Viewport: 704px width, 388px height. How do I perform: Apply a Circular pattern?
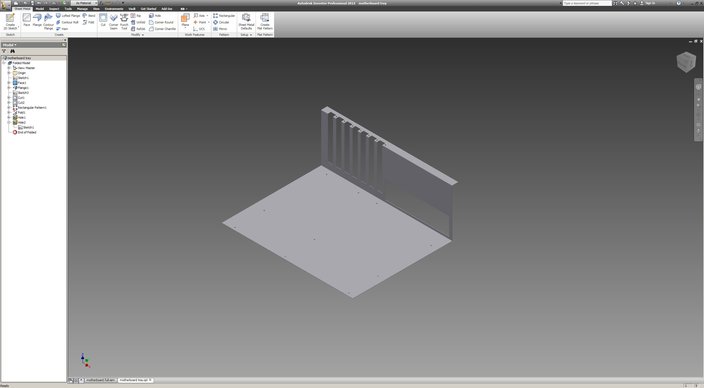click(x=221, y=22)
